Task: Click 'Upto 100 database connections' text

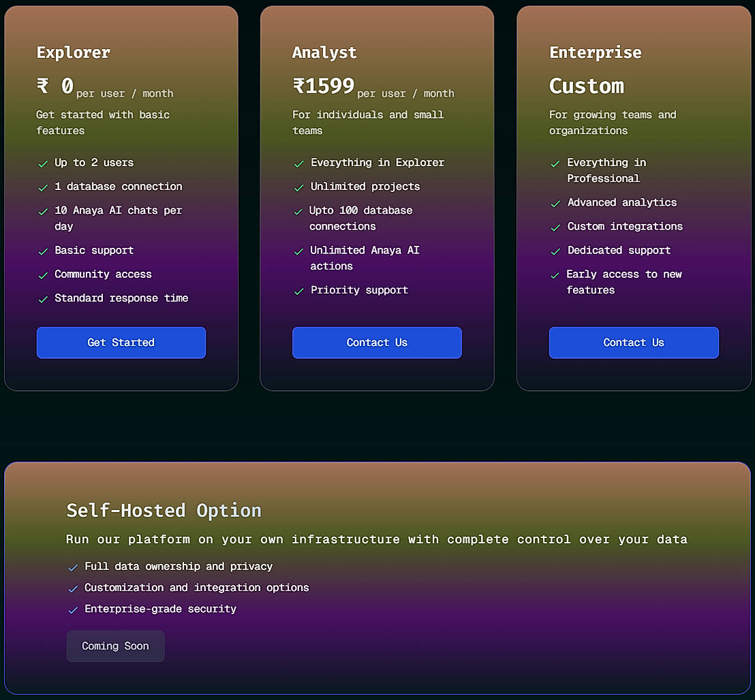Action: click(x=360, y=218)
